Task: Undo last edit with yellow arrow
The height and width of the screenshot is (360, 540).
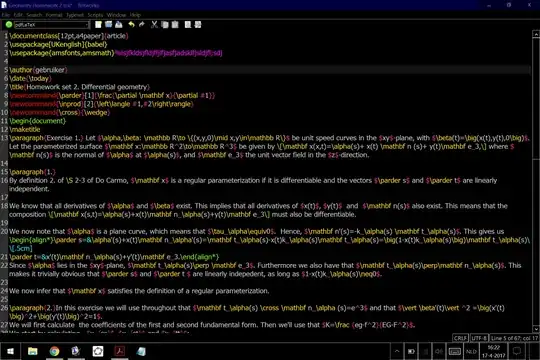Action: tap(131, 24)
